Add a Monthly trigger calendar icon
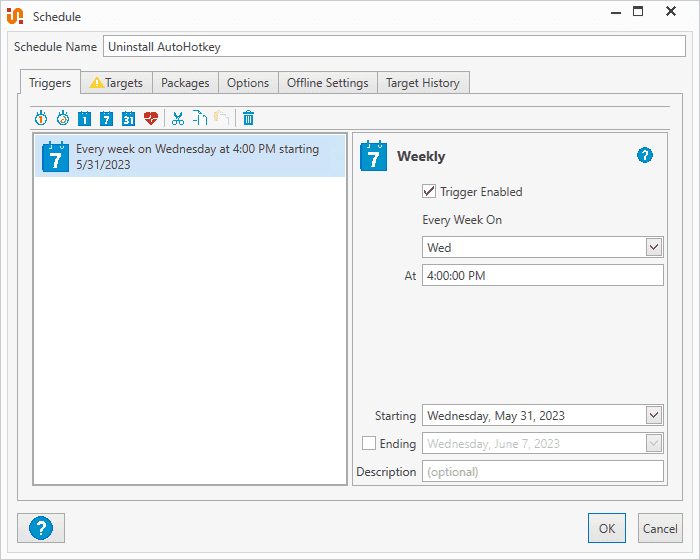The width and height of the screenshot is (700, 560). click(129, 118)
